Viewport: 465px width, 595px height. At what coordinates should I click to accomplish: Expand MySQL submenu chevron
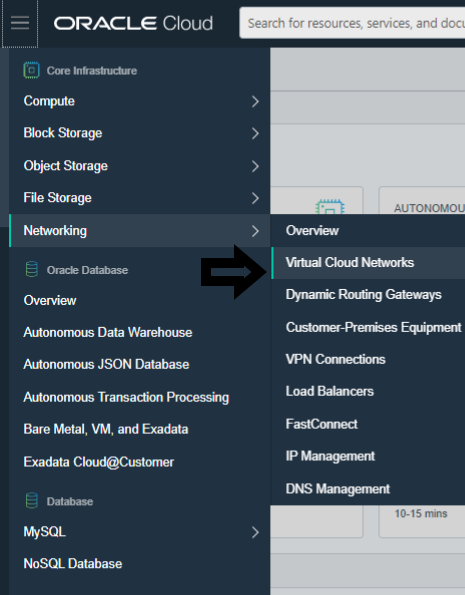pos(255,532)
